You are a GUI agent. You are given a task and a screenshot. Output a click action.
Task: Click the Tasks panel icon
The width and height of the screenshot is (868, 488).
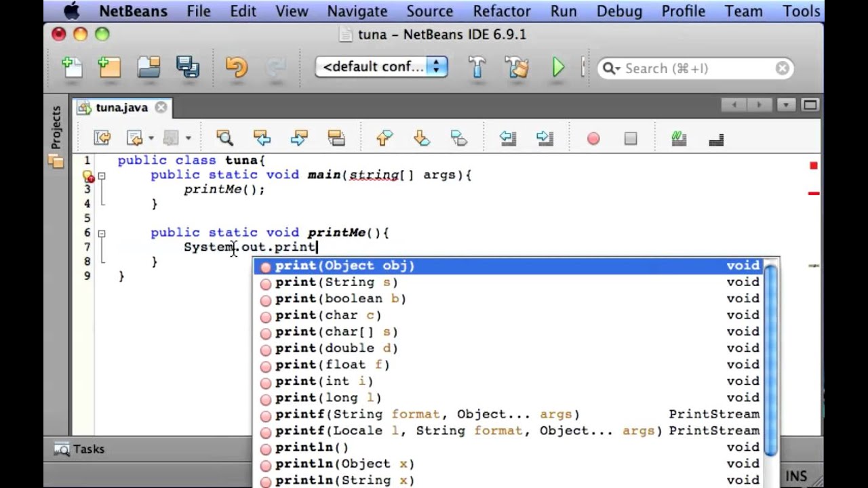(62, 449)
